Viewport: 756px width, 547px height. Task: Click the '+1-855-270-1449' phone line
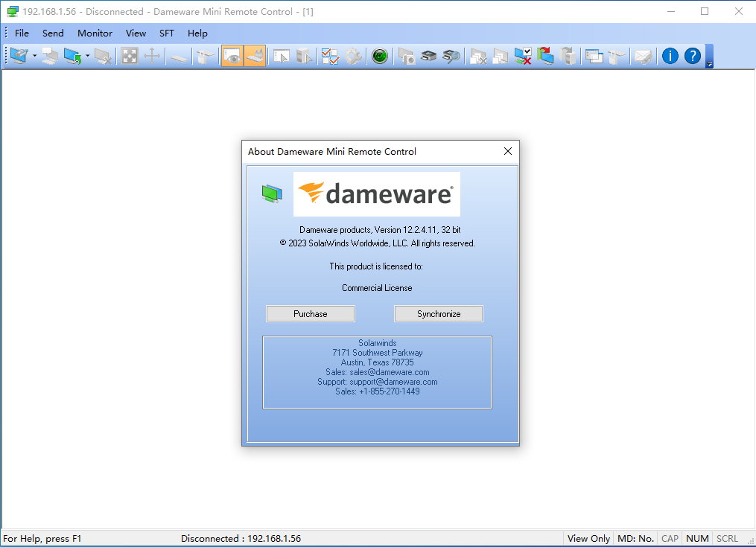tap(378, 391)
